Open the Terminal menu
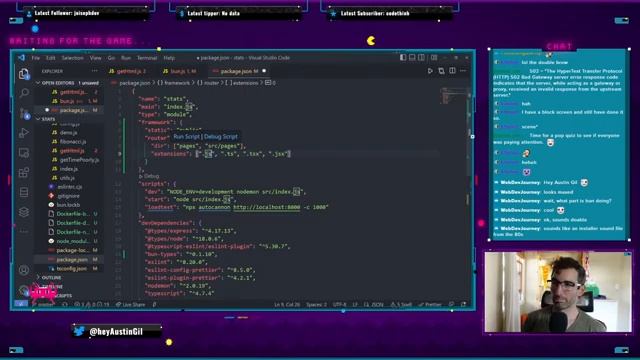This screenshot has width=640, height=360. (147, 58)
